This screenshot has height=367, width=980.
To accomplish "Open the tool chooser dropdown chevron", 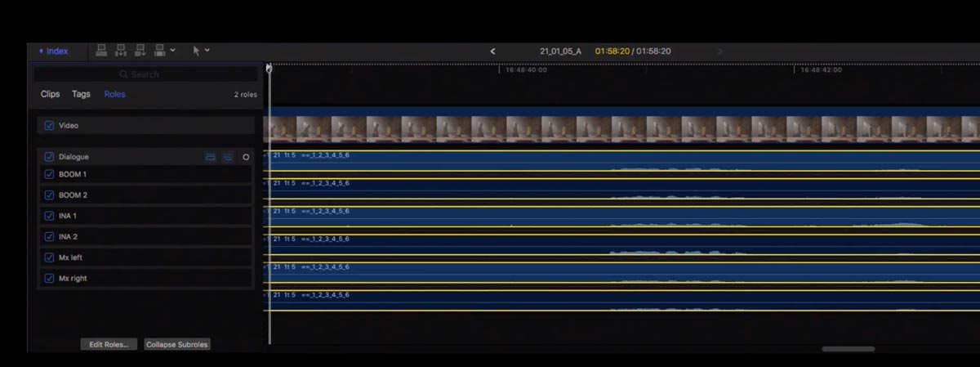I will [x=207, y=51].
